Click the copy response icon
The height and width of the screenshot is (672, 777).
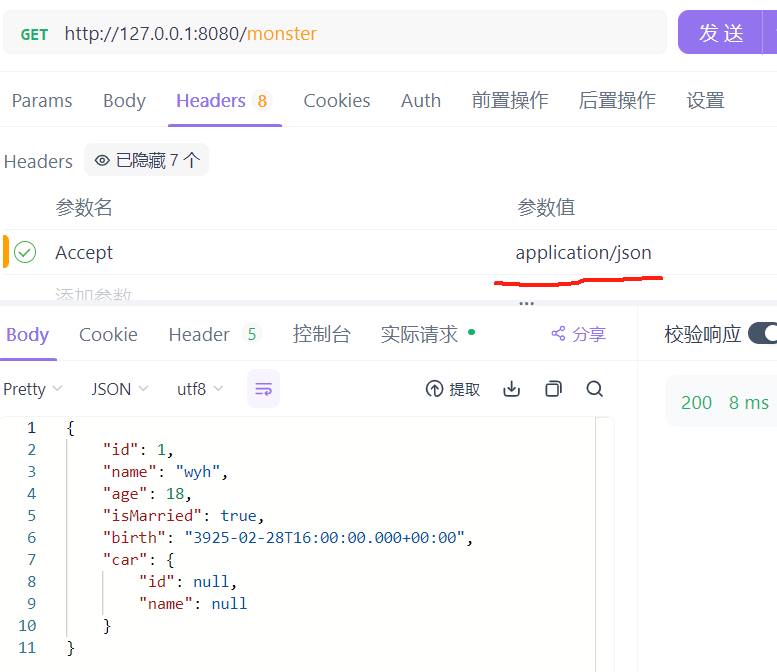point(554,389)
